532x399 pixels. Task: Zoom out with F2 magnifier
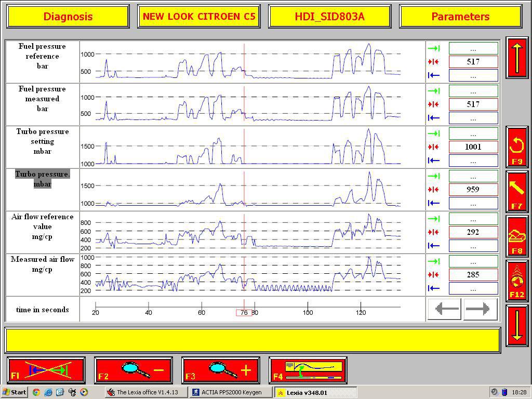(134, 370)
